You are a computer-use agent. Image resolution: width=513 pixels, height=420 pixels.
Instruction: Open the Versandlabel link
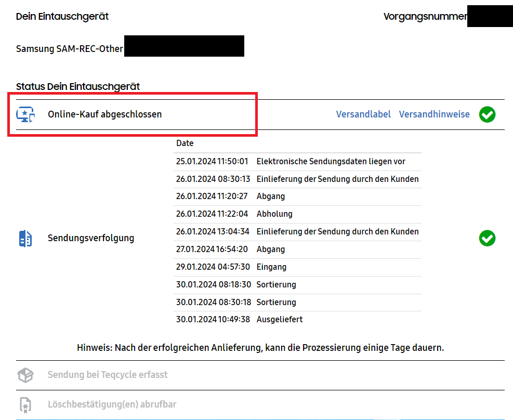click(363, 114)
